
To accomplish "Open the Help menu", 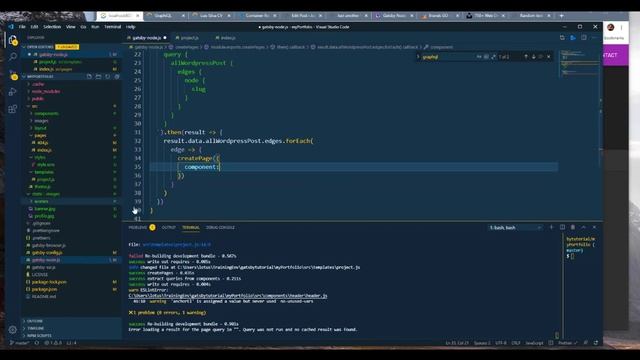I will tap(131, 27).
